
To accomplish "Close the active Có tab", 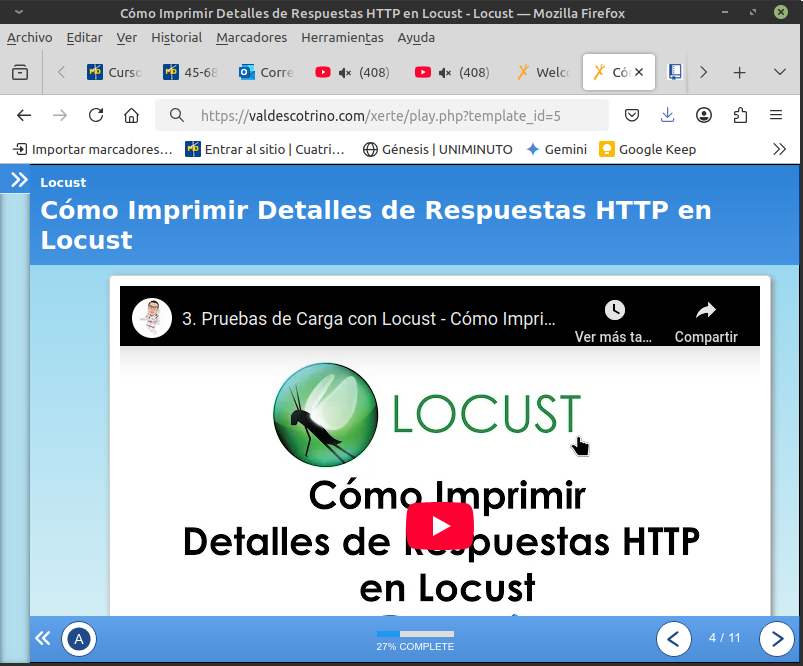I will 639,72.
